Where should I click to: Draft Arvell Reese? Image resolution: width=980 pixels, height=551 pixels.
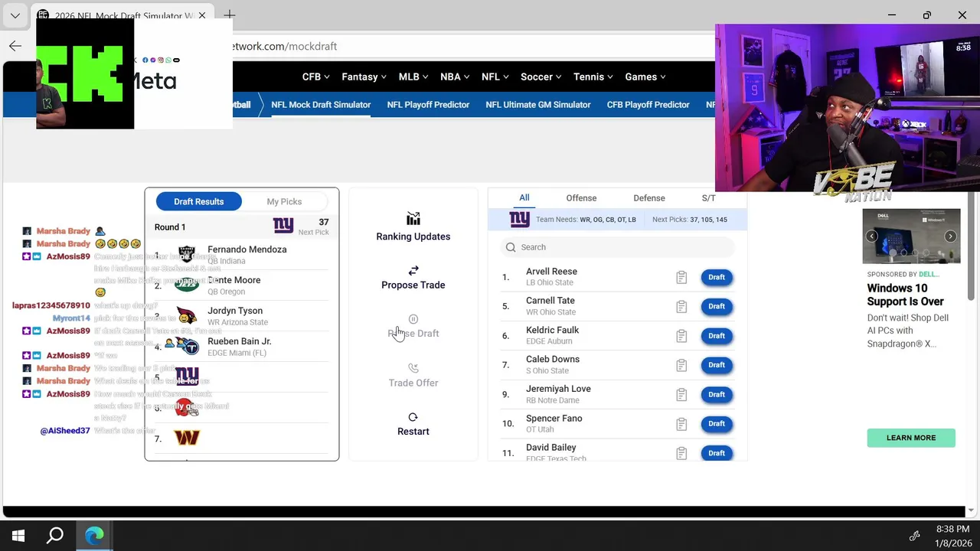point(717,277)
